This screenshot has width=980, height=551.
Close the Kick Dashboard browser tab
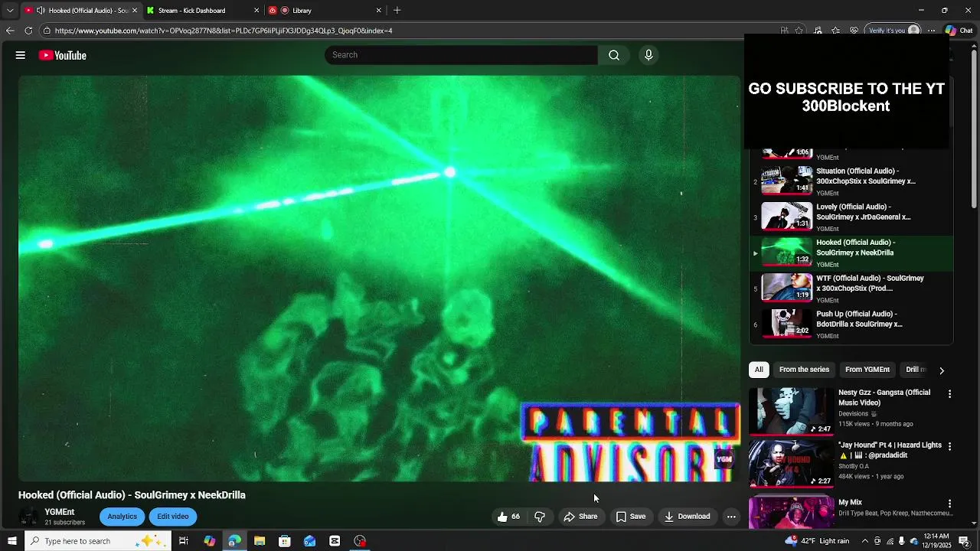(256, 11)
